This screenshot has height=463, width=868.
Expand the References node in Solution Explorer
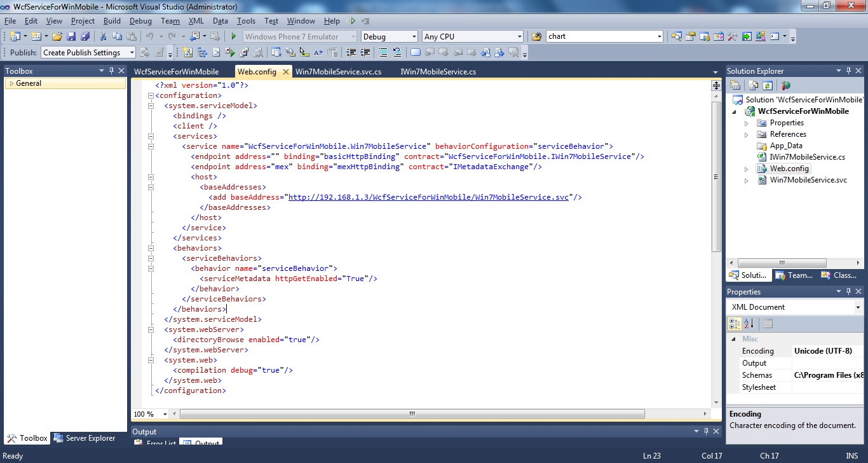click(x=747, y=134)
